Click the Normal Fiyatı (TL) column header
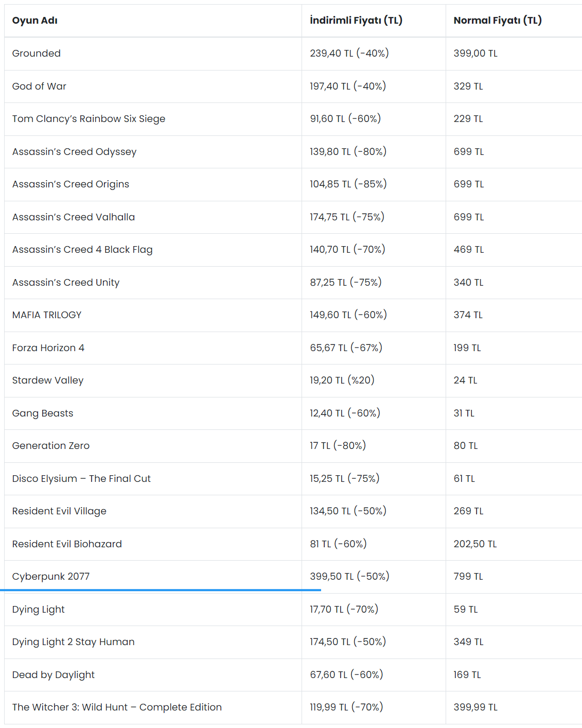 point(498,21)
